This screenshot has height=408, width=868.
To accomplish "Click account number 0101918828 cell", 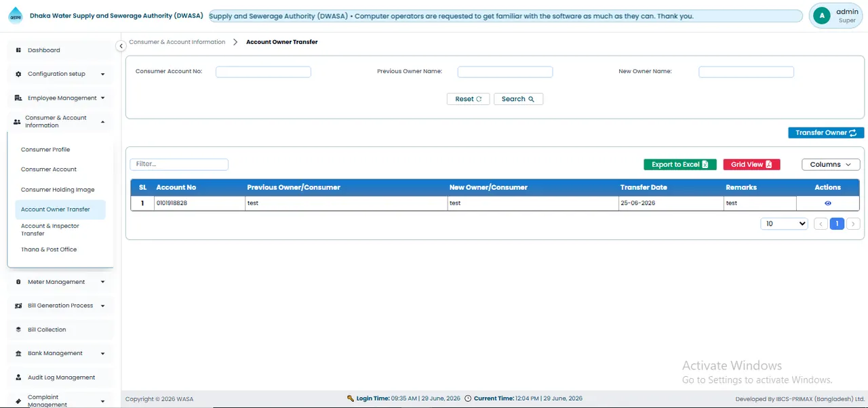I will pos(199,203).
